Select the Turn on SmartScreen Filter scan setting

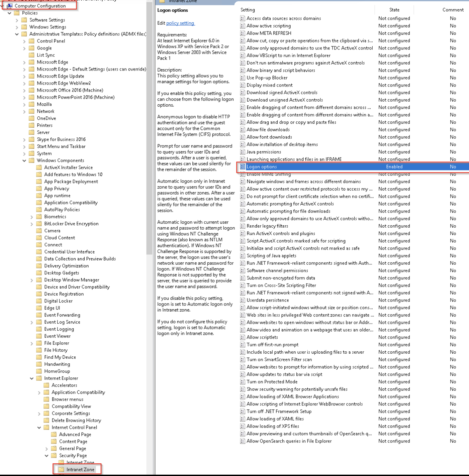coord(279,360)
